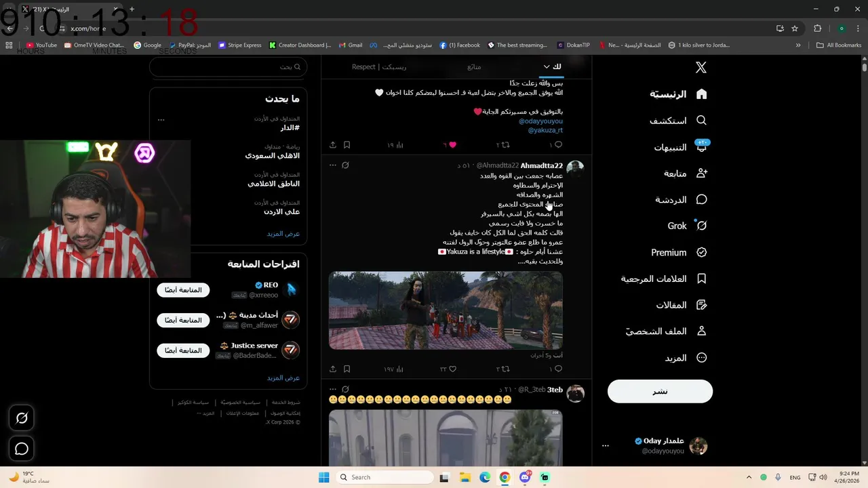Image resolution: width=868 pixels, height=488 pixels.
Task: Reply to Ahmadtta22's Yakuza post
Action: coord(558,369)
